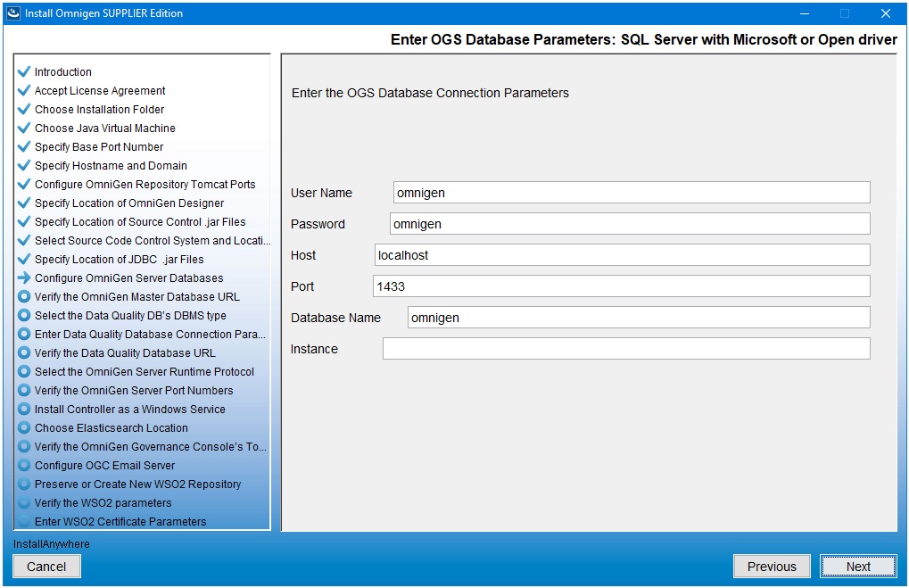Click circle beside Choose Elasticsearch Location
The width and height of the screenshot is (909, 588).
click(x=24, y=428)
